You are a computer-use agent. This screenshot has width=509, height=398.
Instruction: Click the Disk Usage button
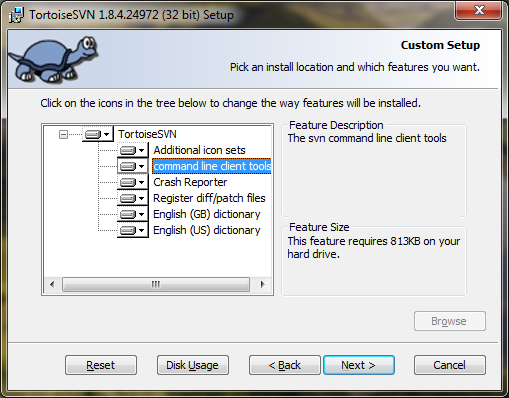193,365
